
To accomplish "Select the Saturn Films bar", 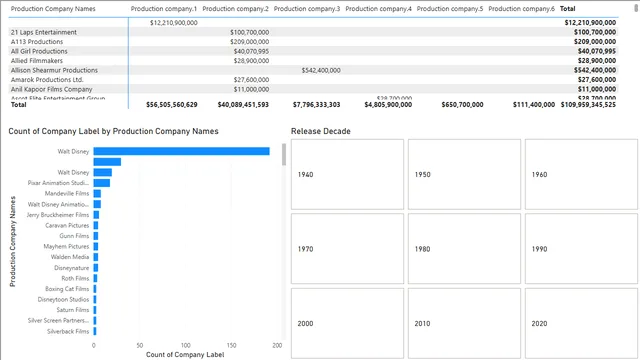I will (95, 310).
